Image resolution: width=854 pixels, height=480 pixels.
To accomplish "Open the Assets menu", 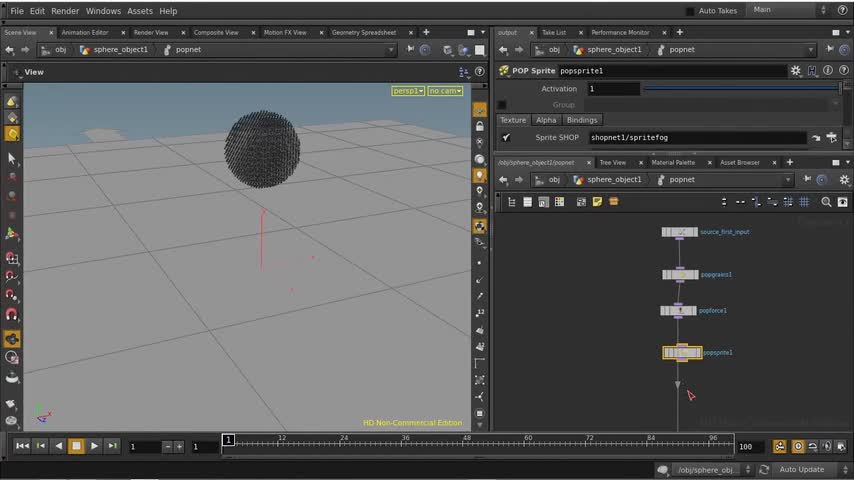I will pyautogui.click(x=140, y=11).
